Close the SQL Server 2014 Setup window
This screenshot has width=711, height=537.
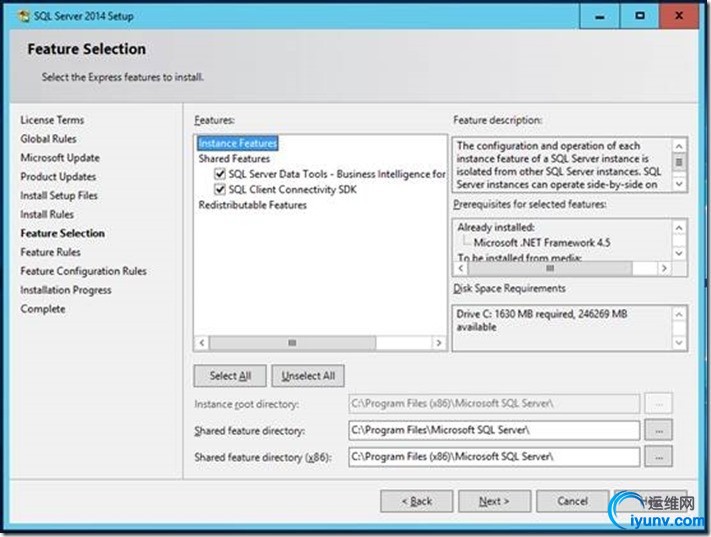tap(679, 16)
